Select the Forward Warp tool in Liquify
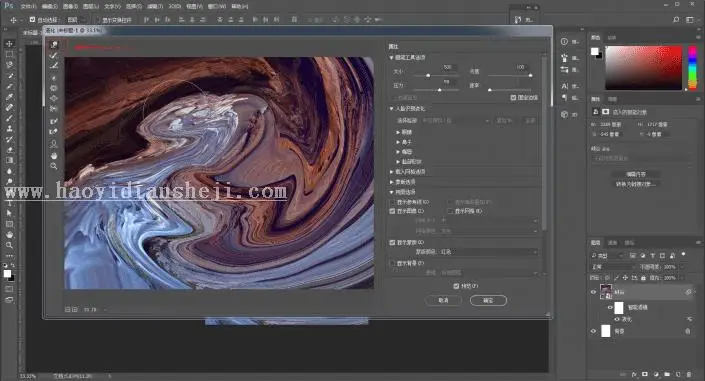 point(54,45)
